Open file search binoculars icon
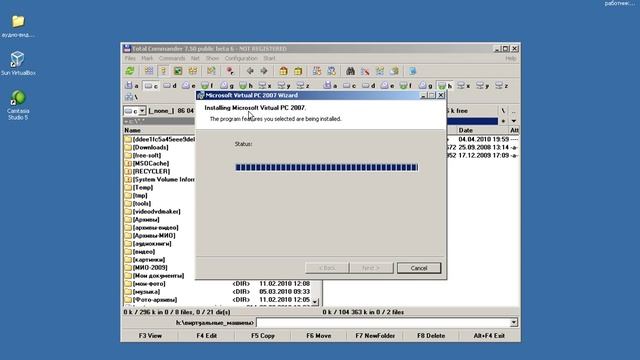Screen dimensions: 640x360 [350, 71]
